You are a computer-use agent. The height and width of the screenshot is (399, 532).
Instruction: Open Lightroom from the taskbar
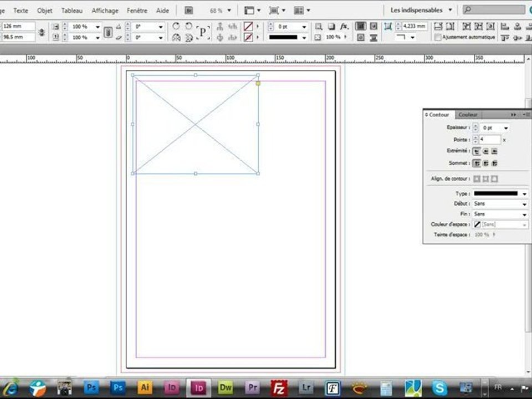306,387
